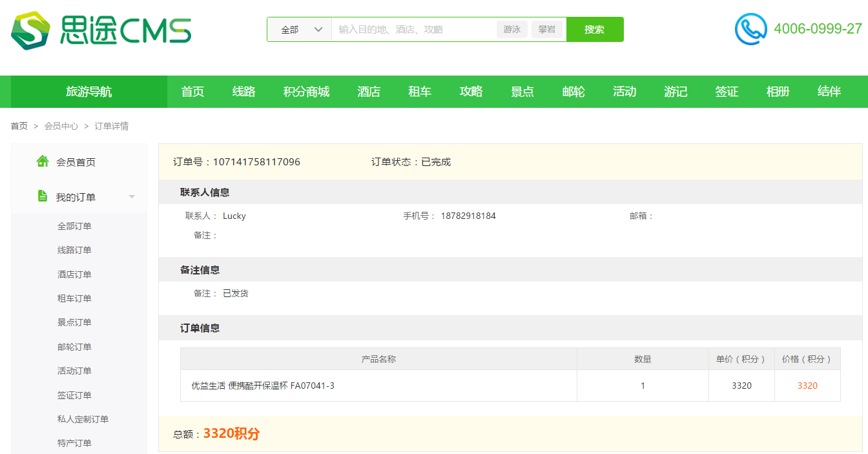Viewport: 868px width, 454px height.
Task: Click the green house icon for 会员首页
Action: (x=43, y=161)
